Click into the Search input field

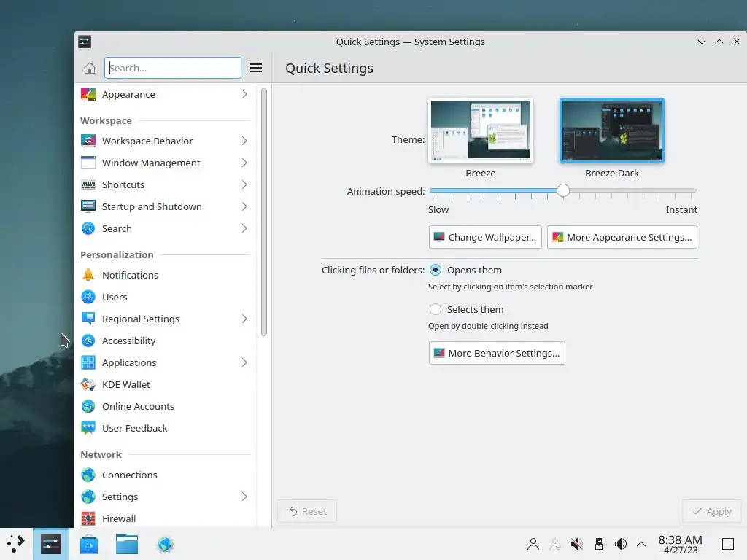173,68
